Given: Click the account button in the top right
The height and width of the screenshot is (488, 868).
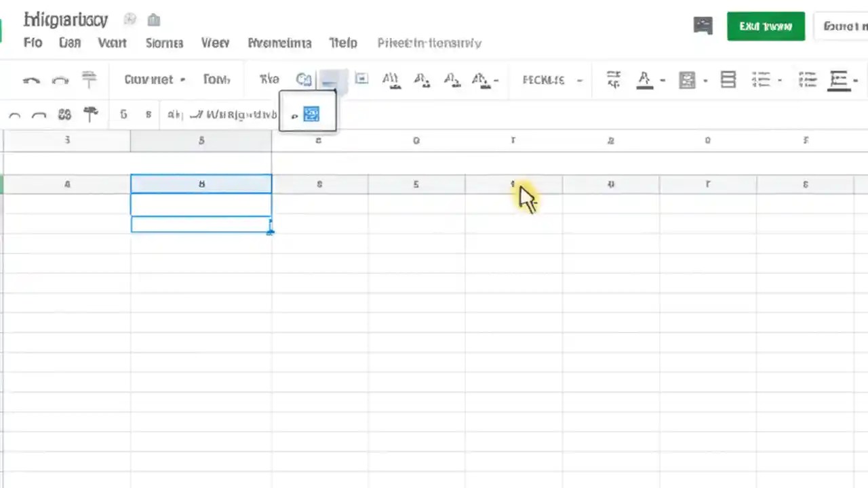Looking at the screenshot, I should pos(845,26).
